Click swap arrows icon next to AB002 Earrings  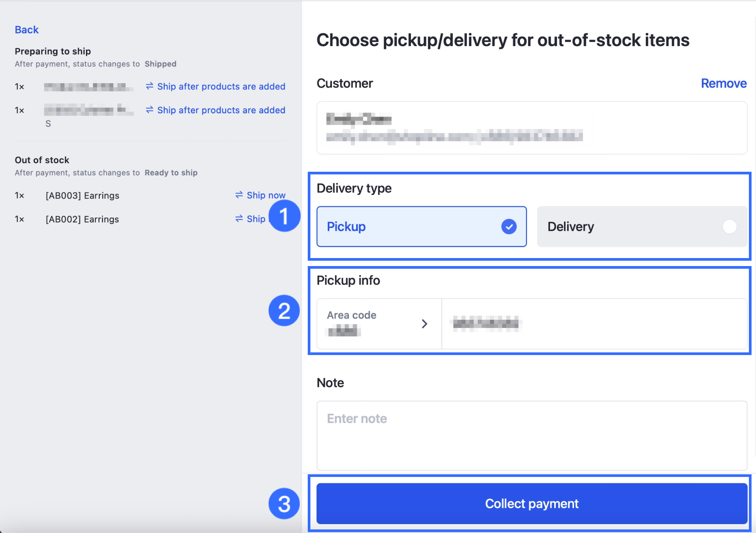click(x=239, y=218)
